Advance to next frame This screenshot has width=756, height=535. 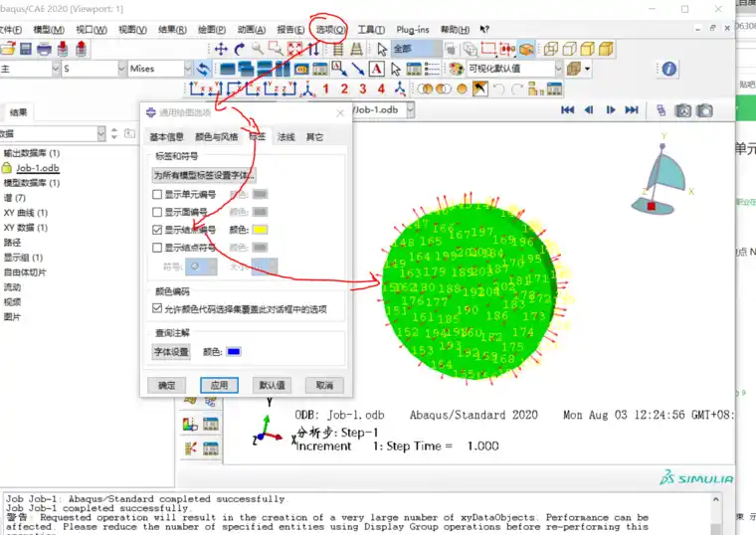pos(611,110)
